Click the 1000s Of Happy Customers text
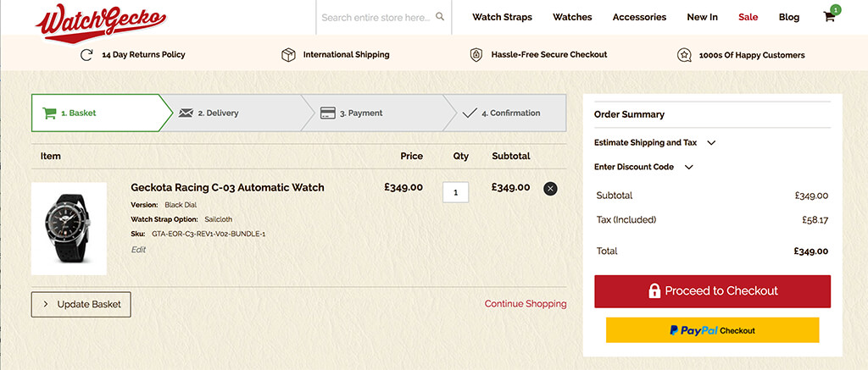 coord(752,55)
